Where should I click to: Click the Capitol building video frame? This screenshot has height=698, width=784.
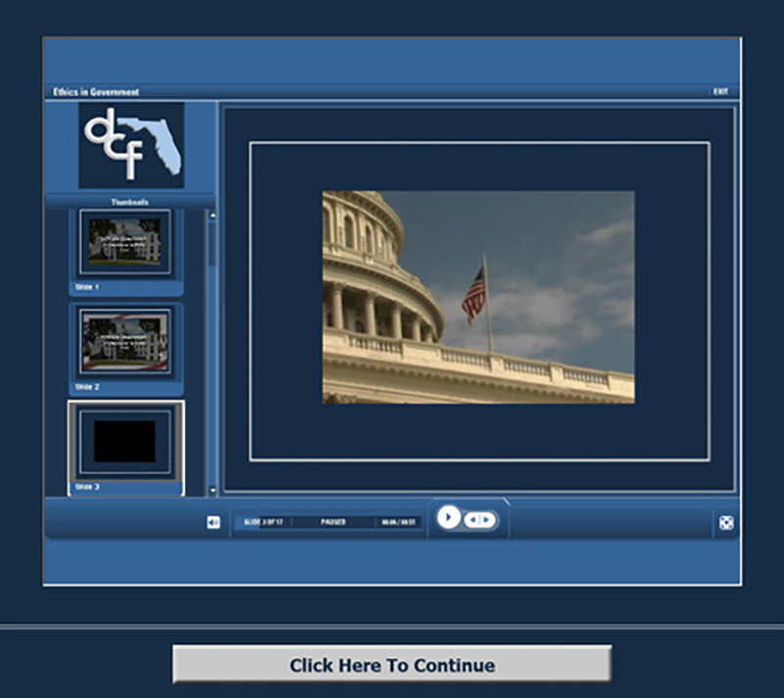click(x=478, y=297)
